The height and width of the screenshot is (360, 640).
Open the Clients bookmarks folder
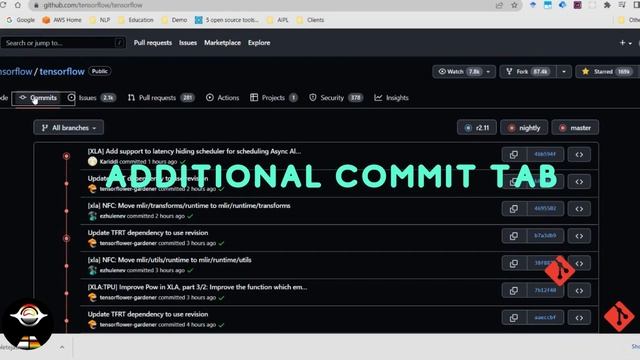point(310,20)
